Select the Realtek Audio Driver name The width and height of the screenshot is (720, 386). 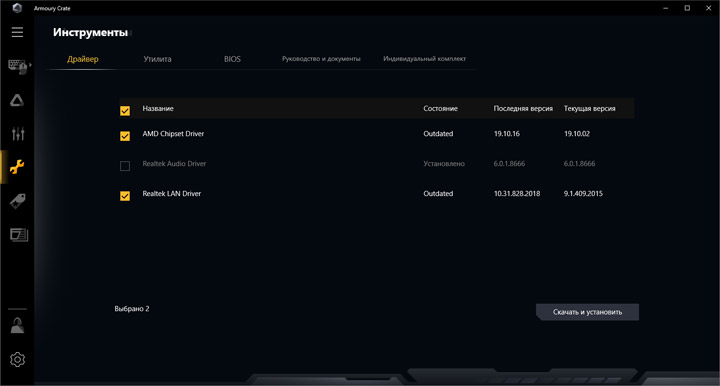(174, 163)
